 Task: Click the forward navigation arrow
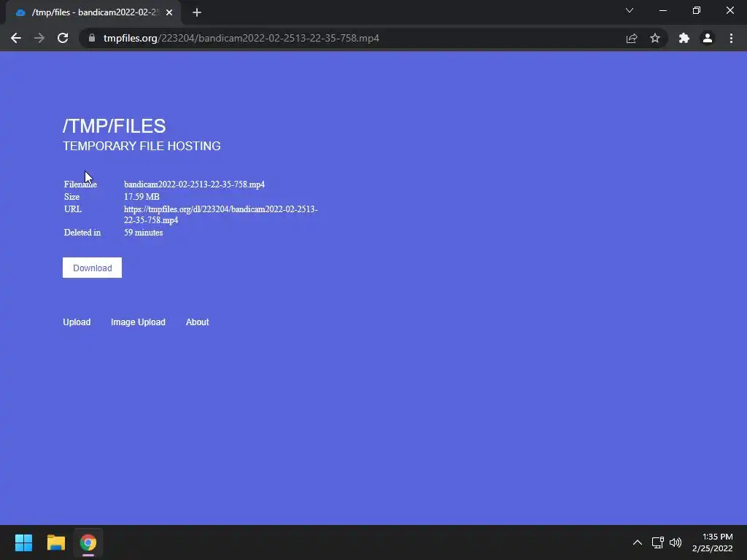click(x=39, y=38)
